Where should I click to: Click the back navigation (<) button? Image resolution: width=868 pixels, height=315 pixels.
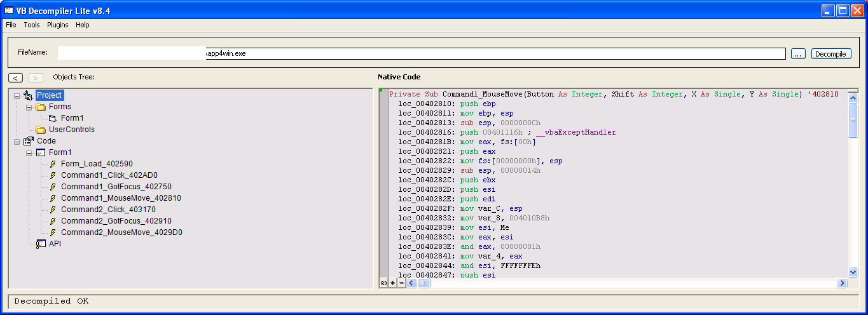[x=16, y=77]
